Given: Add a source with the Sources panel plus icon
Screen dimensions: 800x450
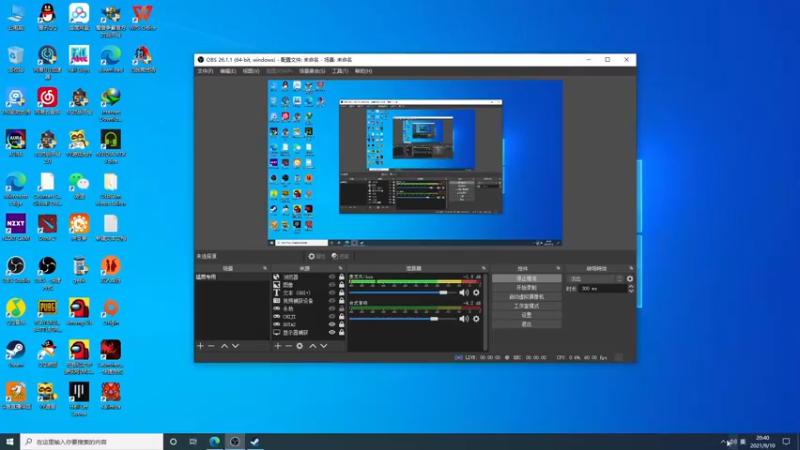Looking at the screenshot, I should tap(278, 346).
